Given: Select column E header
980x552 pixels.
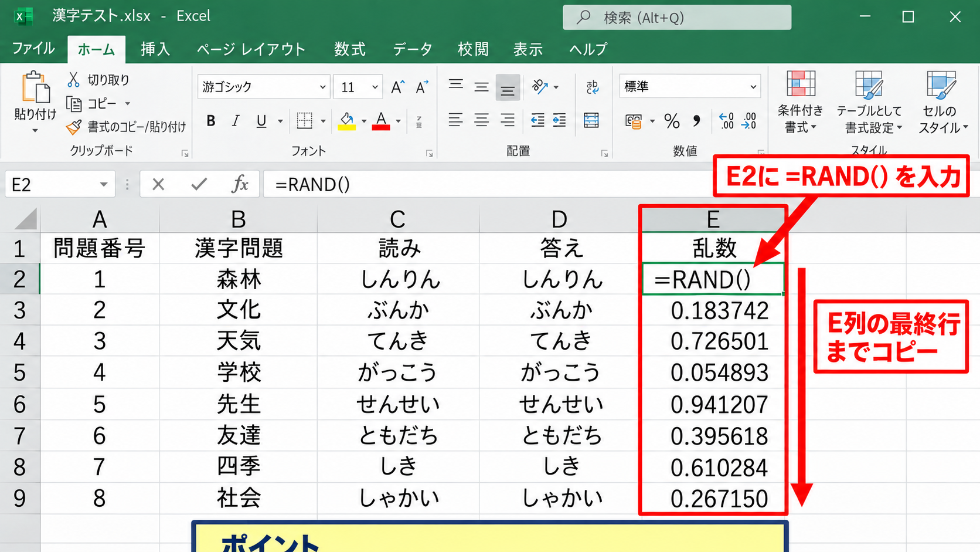Looking at the screenshot, I should coord(713,219).
